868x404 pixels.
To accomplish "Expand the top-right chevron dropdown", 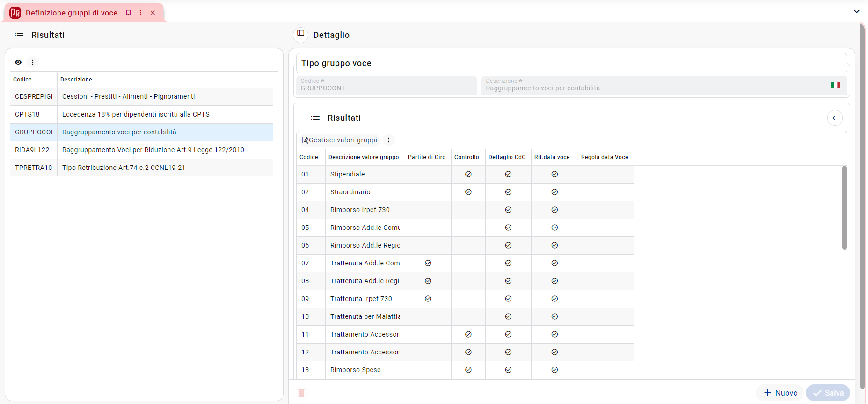I will [857, 11].
